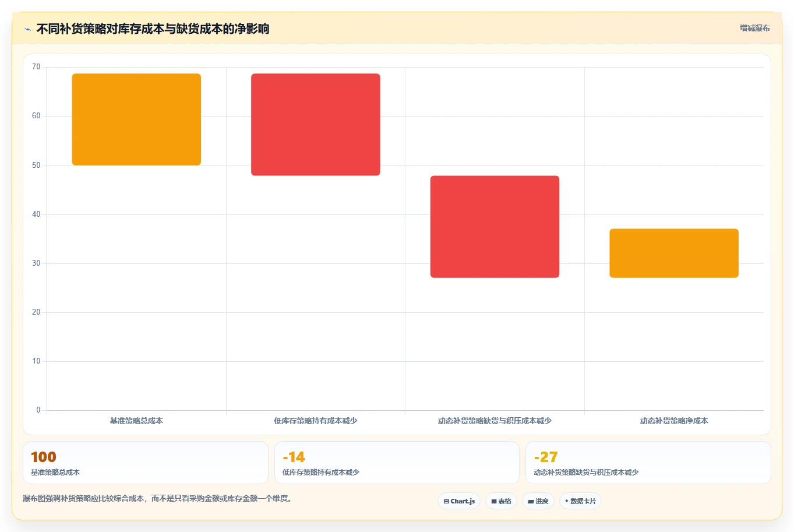Click the orange 动态补货策略净成本 bar
The width and height of the screenshot is (794, 532).
point(674,253)
